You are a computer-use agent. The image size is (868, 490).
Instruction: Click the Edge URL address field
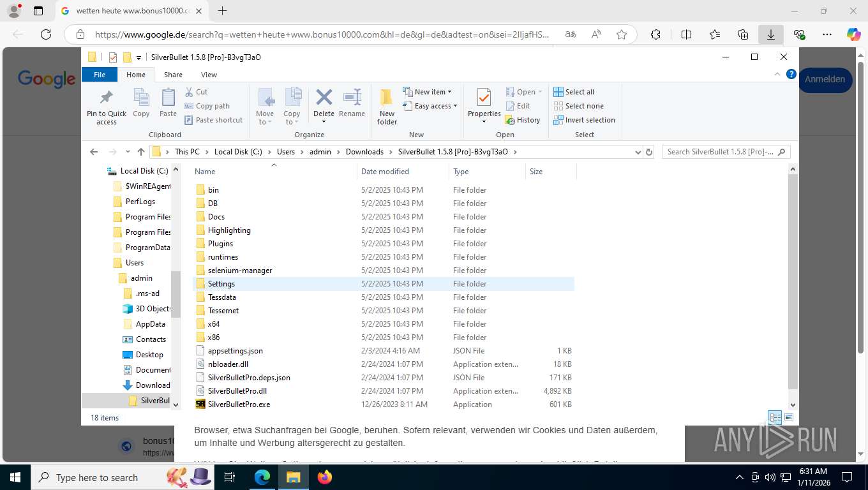(321, 34)
